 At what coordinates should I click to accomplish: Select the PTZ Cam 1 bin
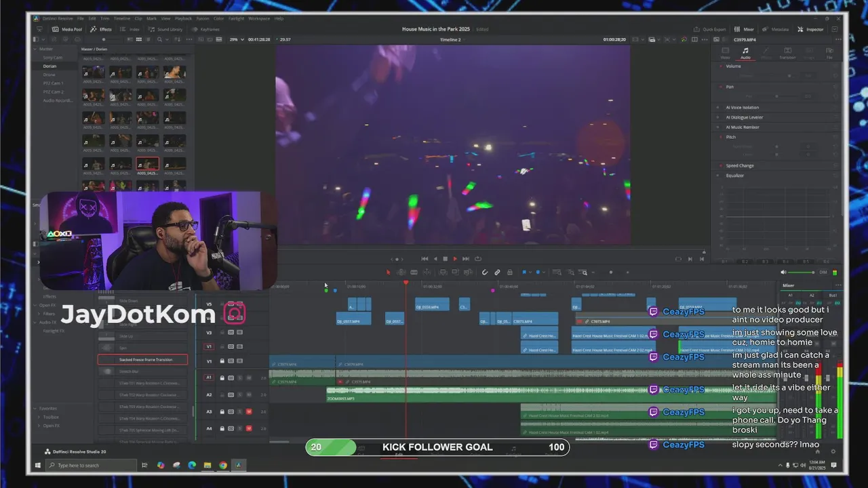click(54, 83)
